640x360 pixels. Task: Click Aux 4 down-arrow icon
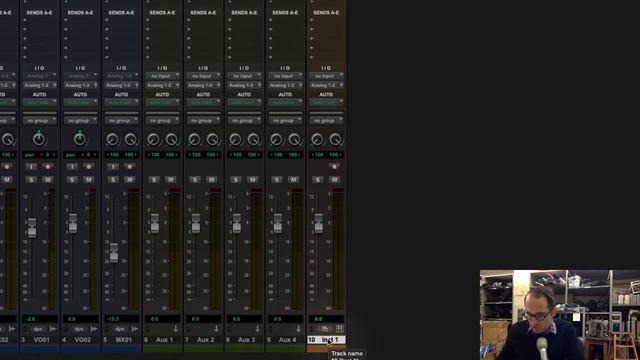[x=298, y=329]
